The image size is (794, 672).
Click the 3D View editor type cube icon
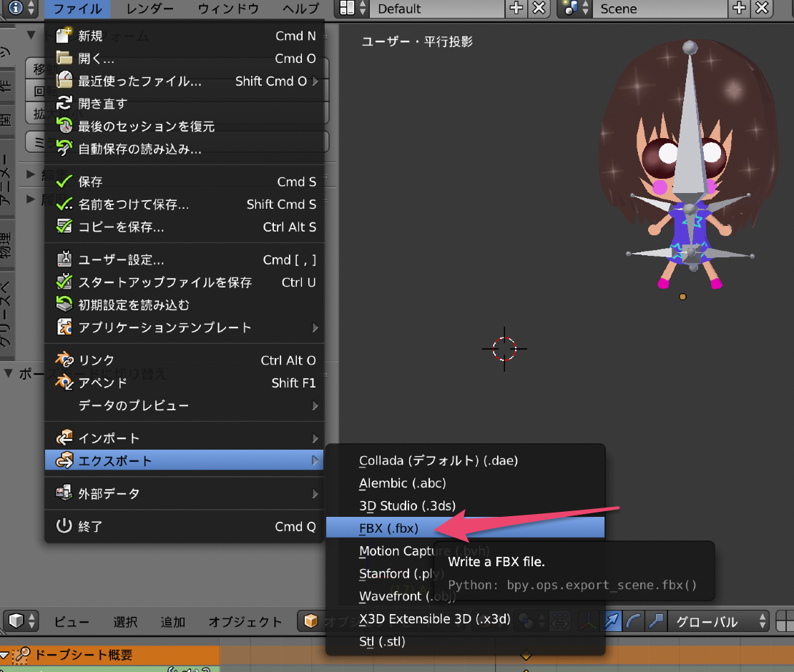[x=14, y=621]
